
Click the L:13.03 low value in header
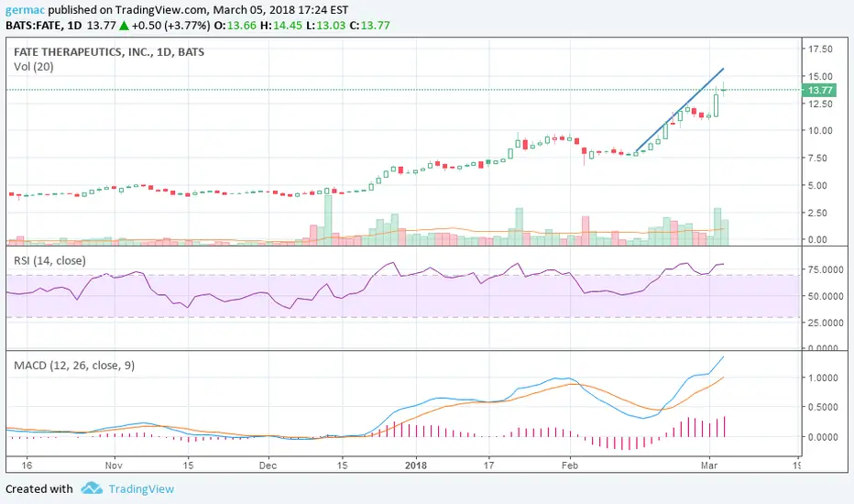pyautogui.click(x=325, y=25)
